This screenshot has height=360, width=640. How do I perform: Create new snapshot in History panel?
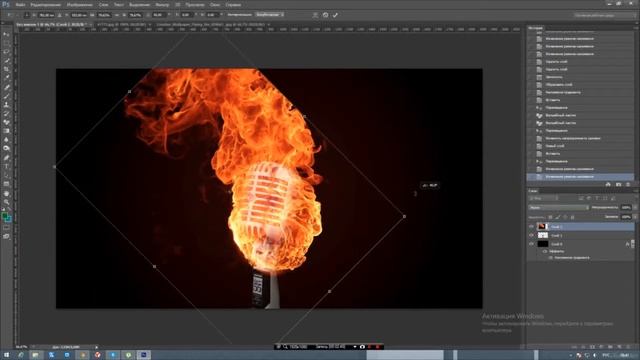coord(618,184)
